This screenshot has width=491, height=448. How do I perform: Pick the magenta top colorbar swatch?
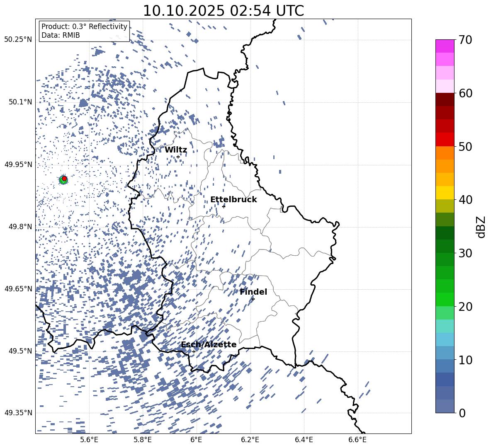tap(445, 46)
